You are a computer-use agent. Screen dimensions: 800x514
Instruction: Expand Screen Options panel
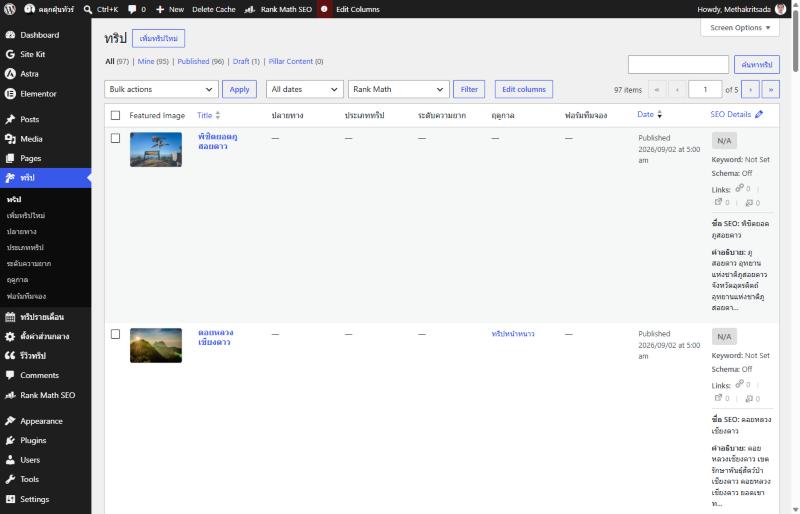(740, 28)
